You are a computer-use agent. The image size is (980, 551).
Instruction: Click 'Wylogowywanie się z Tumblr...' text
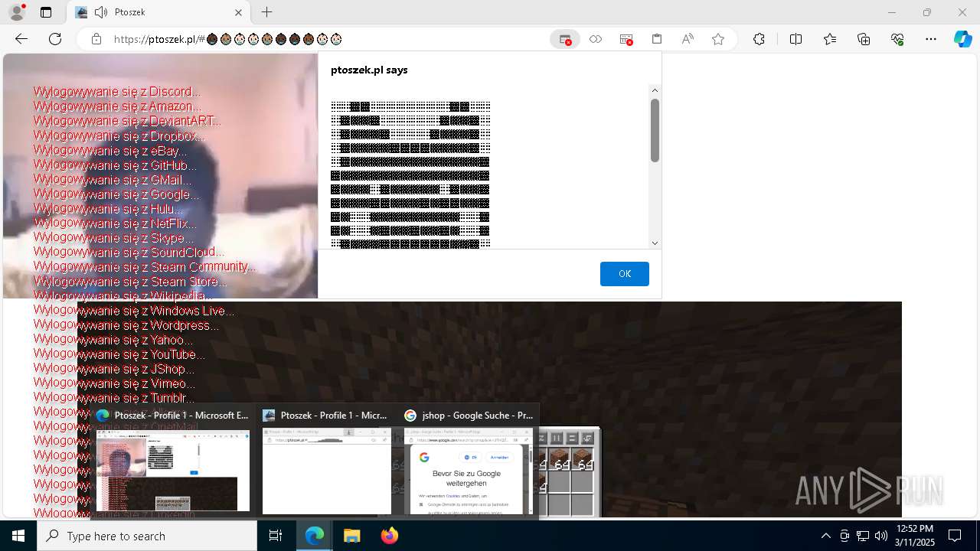point(113,398)
